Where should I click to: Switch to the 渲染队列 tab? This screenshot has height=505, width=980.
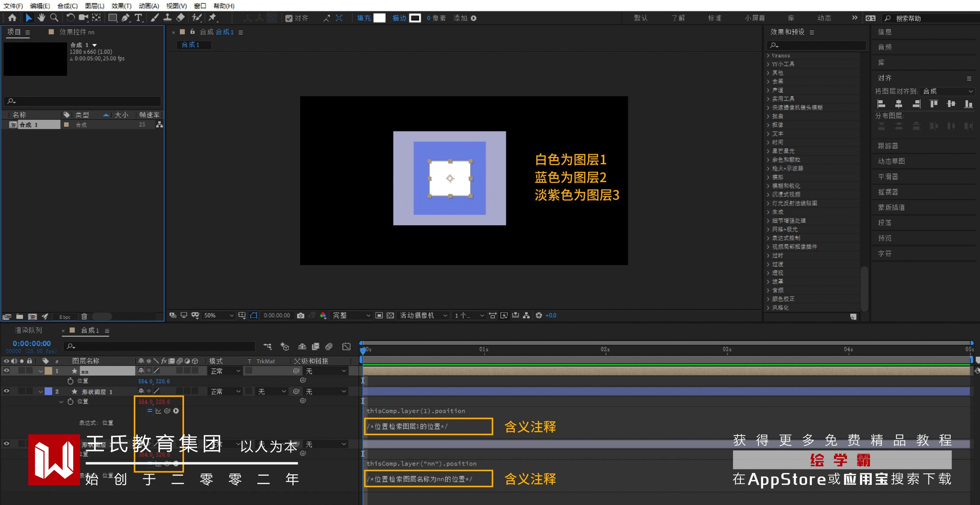pyautogui.click(x=28, y=330)
